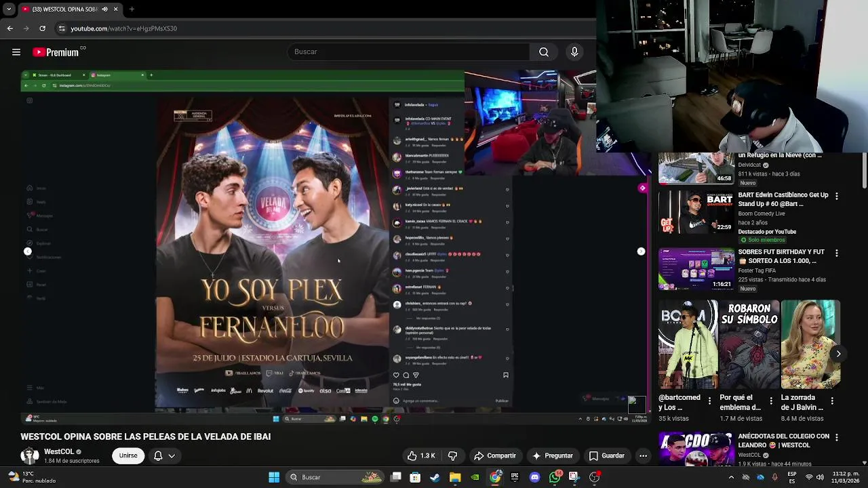
Task: Click the 'Solo miembros' badge
Action: point(763,240)
